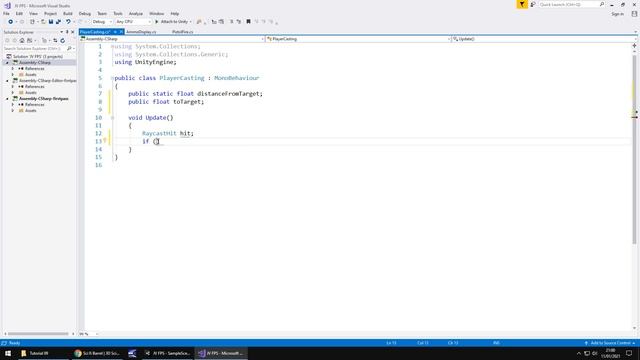Click the New Project toolbar icon
Viewport: 640px width, 360px height.
click(32, 22)
